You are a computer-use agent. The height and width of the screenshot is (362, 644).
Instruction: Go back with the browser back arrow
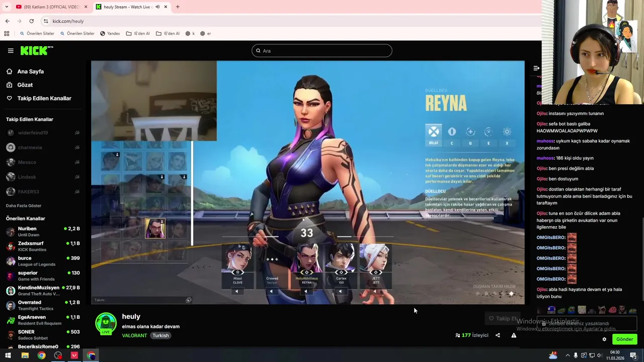(7, 21)
